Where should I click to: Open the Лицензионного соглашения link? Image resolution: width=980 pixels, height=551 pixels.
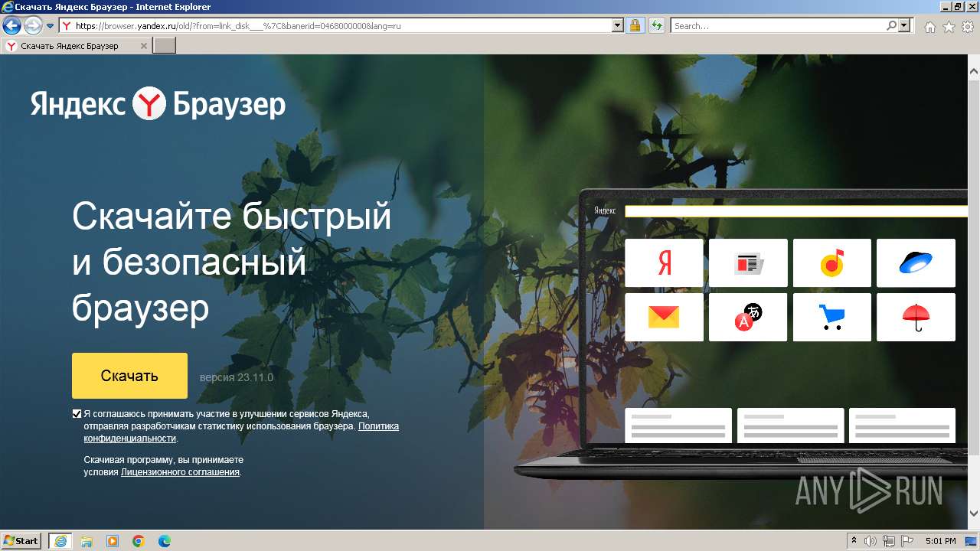pos(181,472)
